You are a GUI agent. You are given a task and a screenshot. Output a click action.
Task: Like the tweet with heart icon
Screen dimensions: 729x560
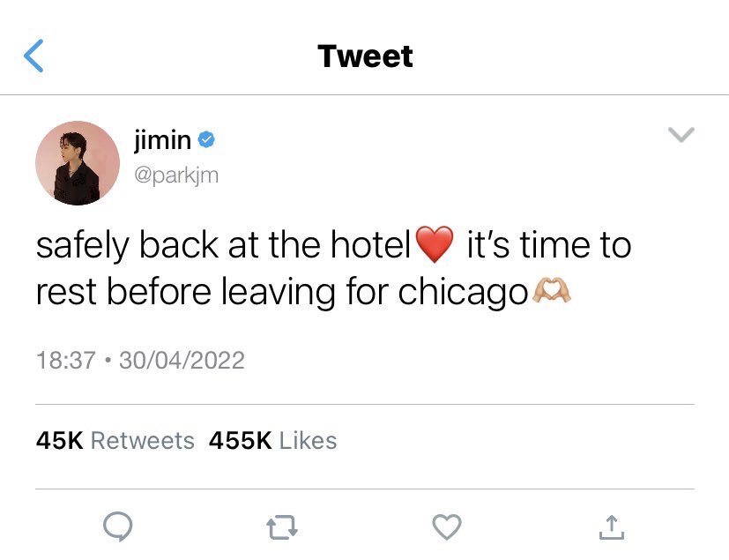tap(447, 527)
